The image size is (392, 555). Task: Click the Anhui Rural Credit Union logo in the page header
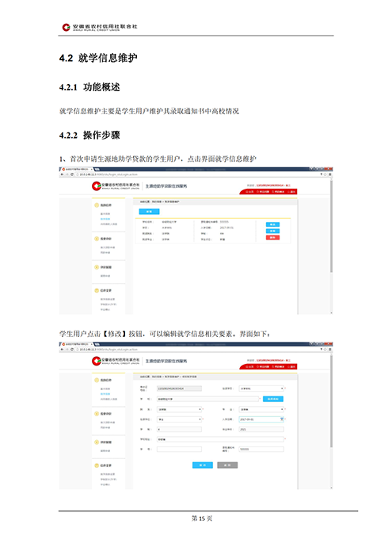[x=100, y=27]
